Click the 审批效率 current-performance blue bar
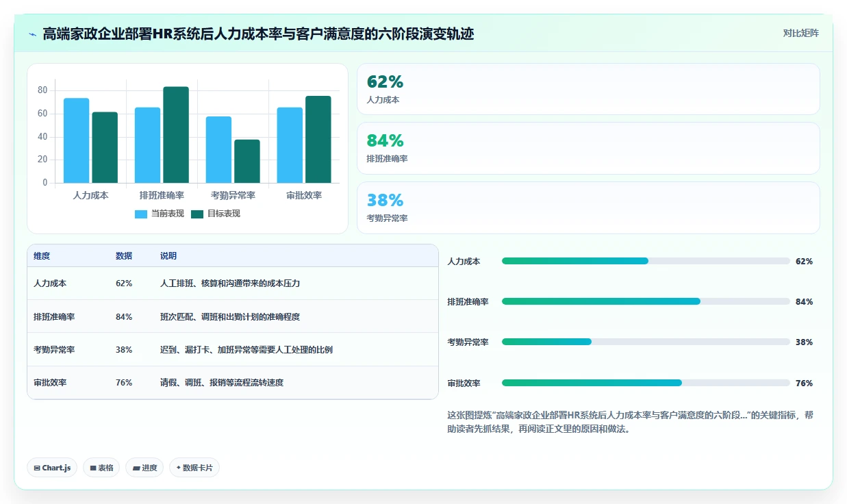The width and height of the screenshot is (847, 504). tap(290, 145)
